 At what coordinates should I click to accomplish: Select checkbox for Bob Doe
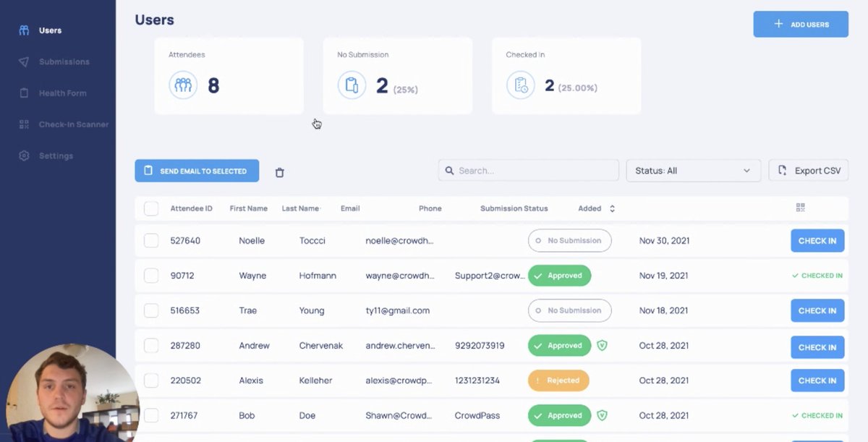(x=151, y=415)
